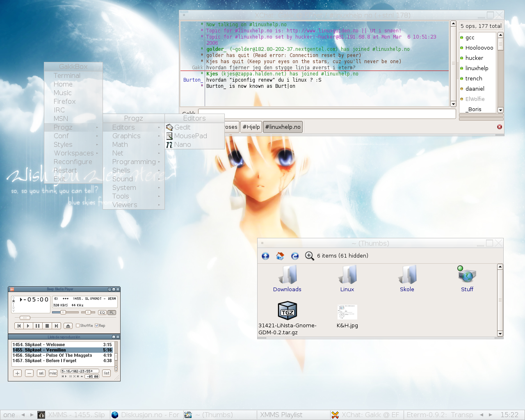The image size is (525, 420).
Task: Choose Reconfigure in GakkBox menu
Action: pos(73,162)
